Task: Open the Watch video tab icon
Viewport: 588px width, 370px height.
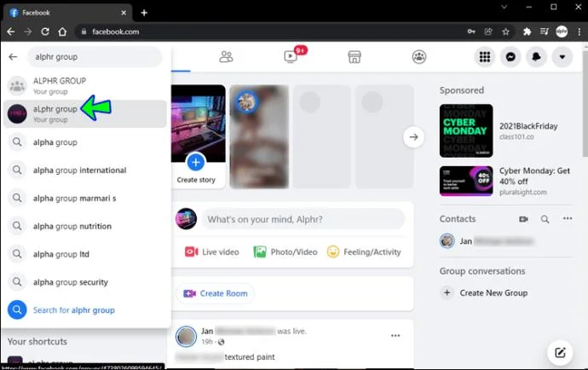Action: click(x=291, y=56)
